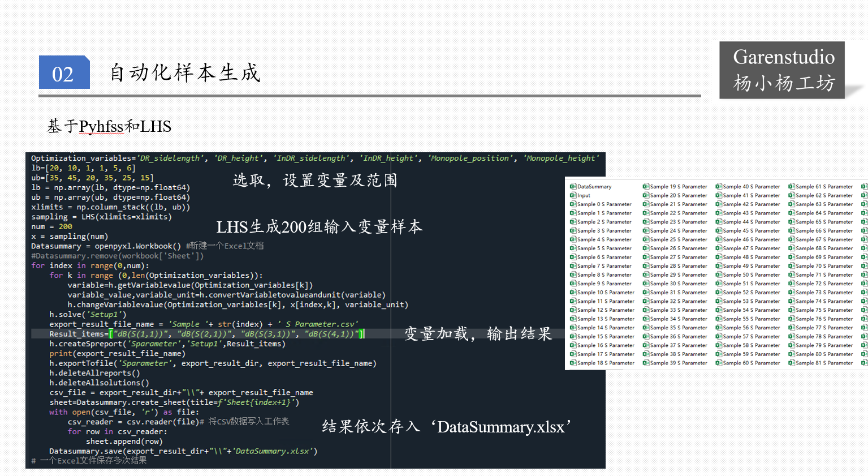The width and height of the screenshot is (868, 476).
Task: Select the file name Sample 22 S Parameter
Action: 679,213
